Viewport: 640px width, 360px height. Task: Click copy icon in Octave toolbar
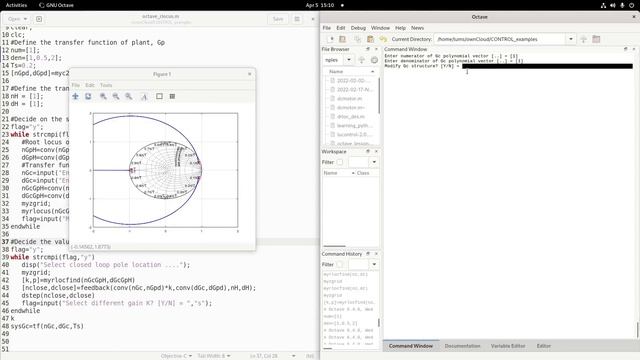(x=358, y=39)
